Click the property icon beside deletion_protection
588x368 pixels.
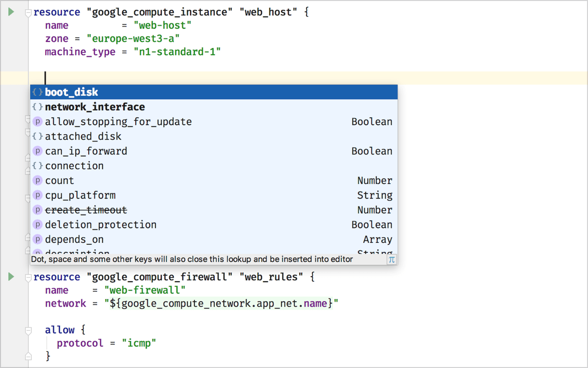37,225
